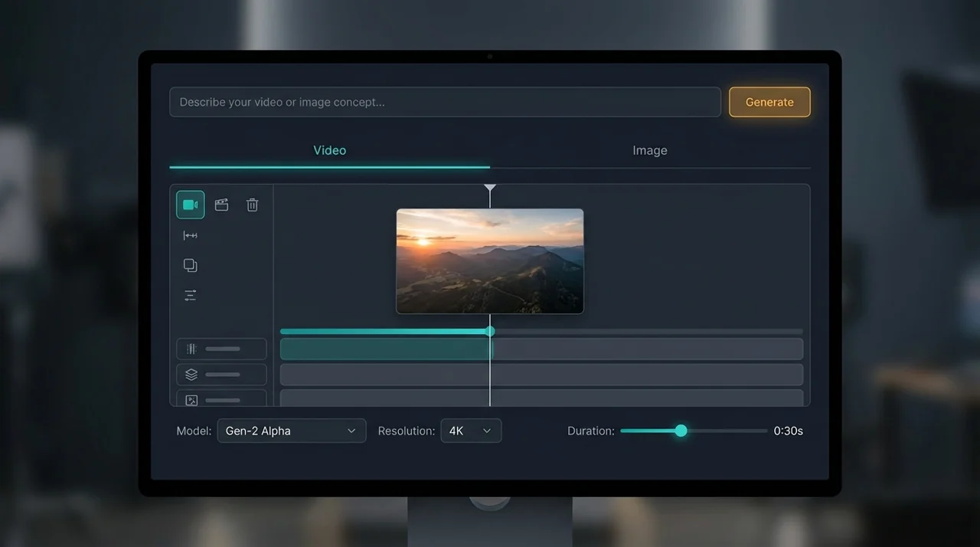Click the Generate button
The height and width of the screenshot is (547, 980).
click(x=769, y=102)
